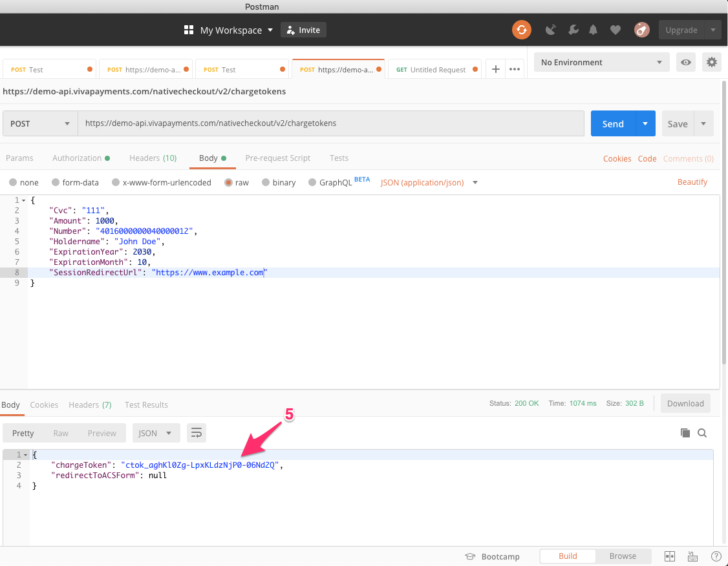Open the Code snippet link
This screenshot has width=728, height=566.
(647, 159)
